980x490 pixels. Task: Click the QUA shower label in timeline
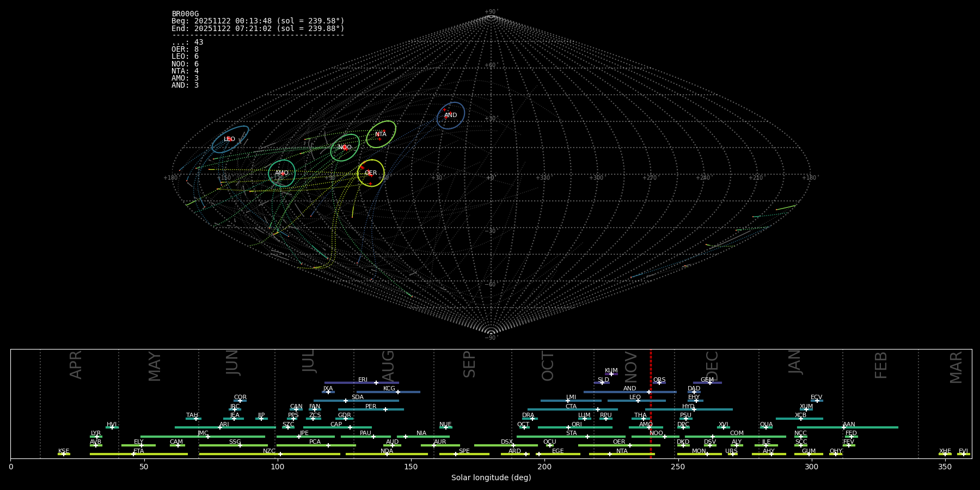(x=766, y=424)
